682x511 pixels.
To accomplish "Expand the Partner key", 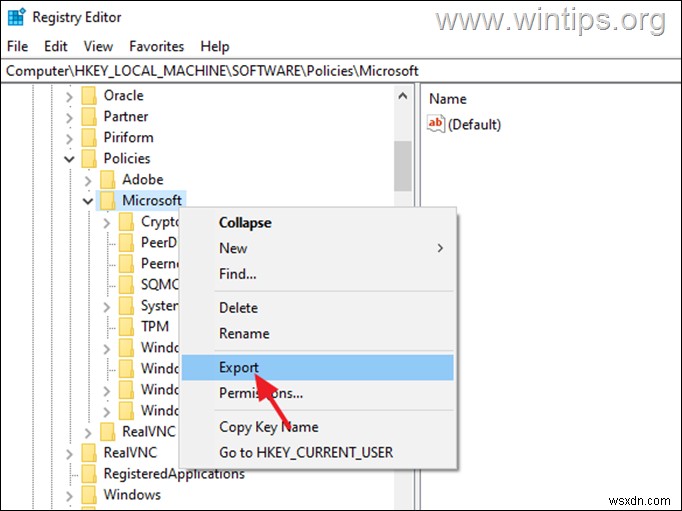I will tap(69, 117).
